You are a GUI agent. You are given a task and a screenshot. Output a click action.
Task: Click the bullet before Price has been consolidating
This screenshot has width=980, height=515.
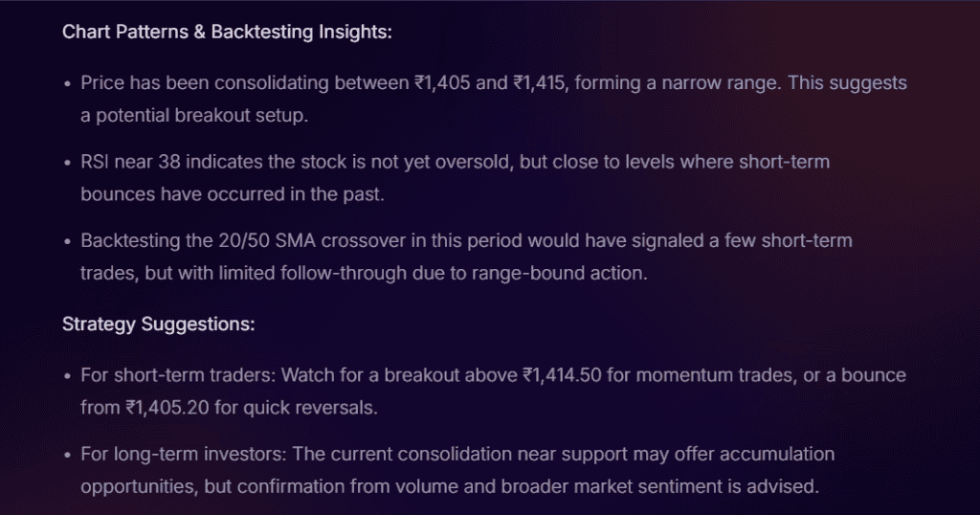[68, 83]
